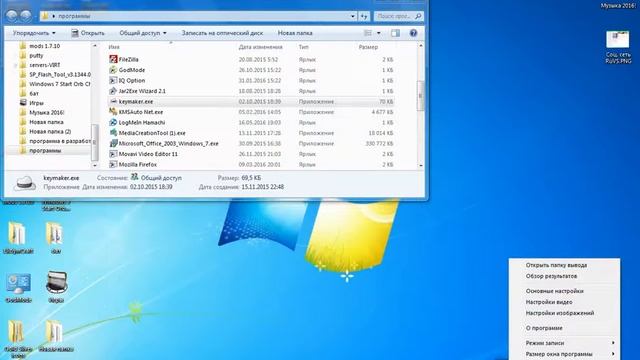Open the view options dropdown arrow
This screenshot has width=640, height=360.
point(378,33)
